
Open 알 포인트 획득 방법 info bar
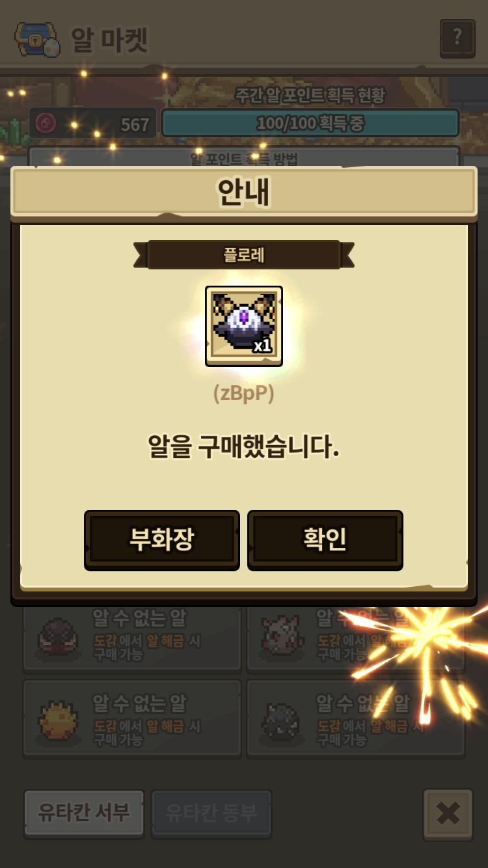[x=244, y=156]
